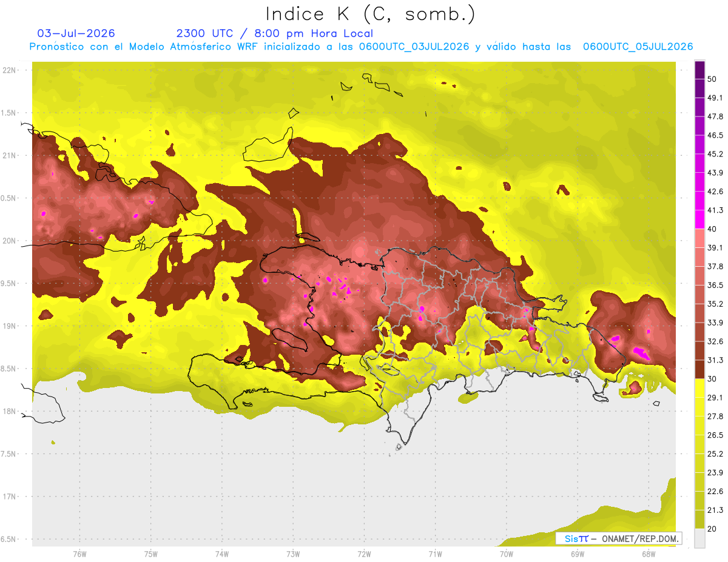Screen dimensions: 728x562
Task: Click the longitude axis label '75W'
Action: pyautogui.click(x=151, y=554)
